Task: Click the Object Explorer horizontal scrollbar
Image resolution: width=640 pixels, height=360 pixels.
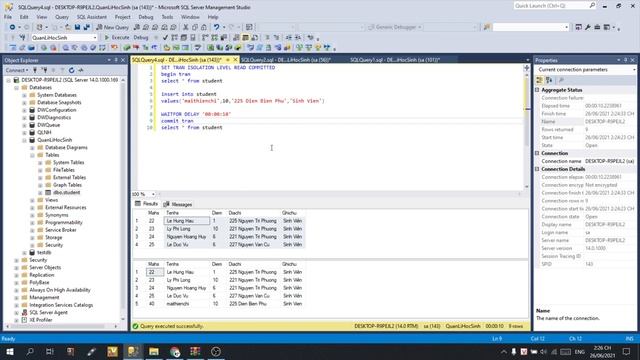Action: (61, 326)
